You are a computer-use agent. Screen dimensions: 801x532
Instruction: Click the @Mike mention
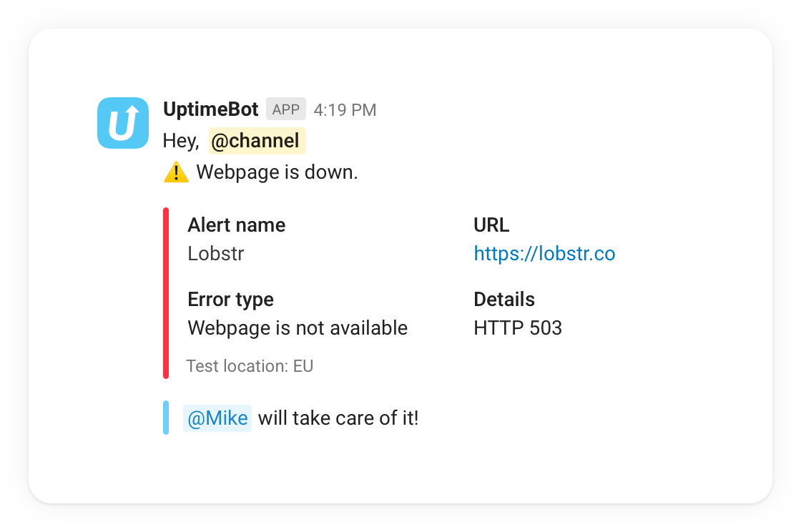point(217,418)
